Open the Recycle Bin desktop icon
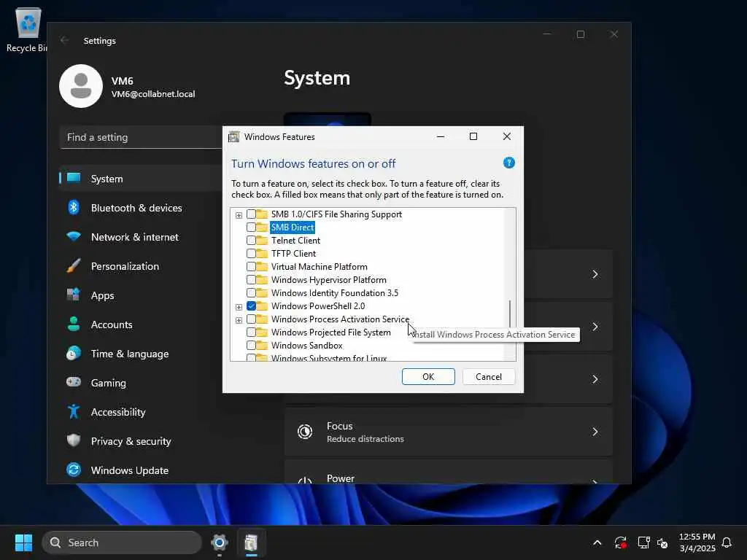Screen dimensions: 747x560 [28, 29]
